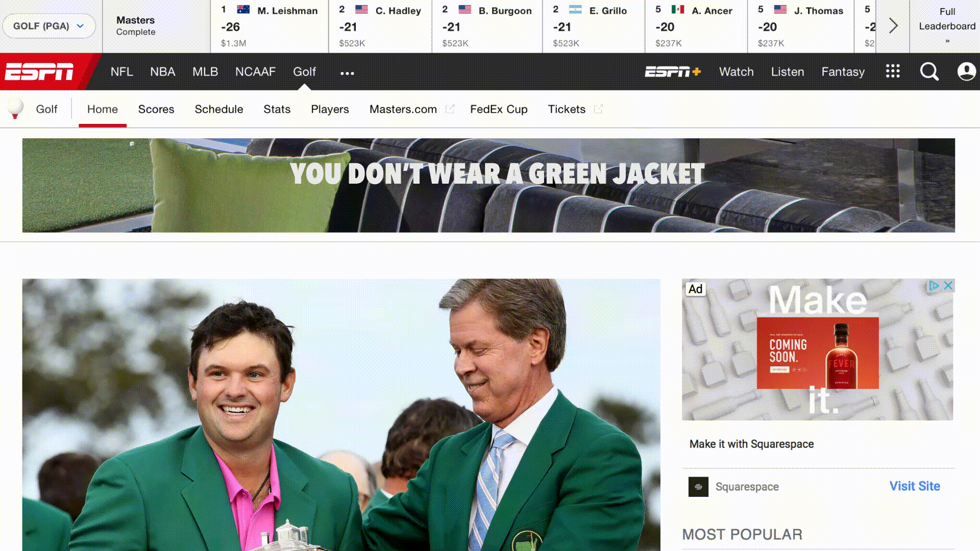
Task: Click the Masters Complete tournament label
Action: (x=136, y=26)
